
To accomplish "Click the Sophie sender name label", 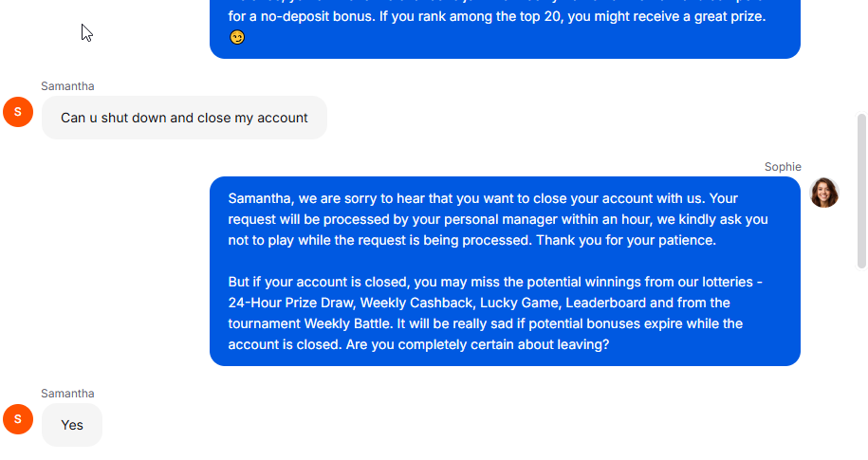I will 783,167.
